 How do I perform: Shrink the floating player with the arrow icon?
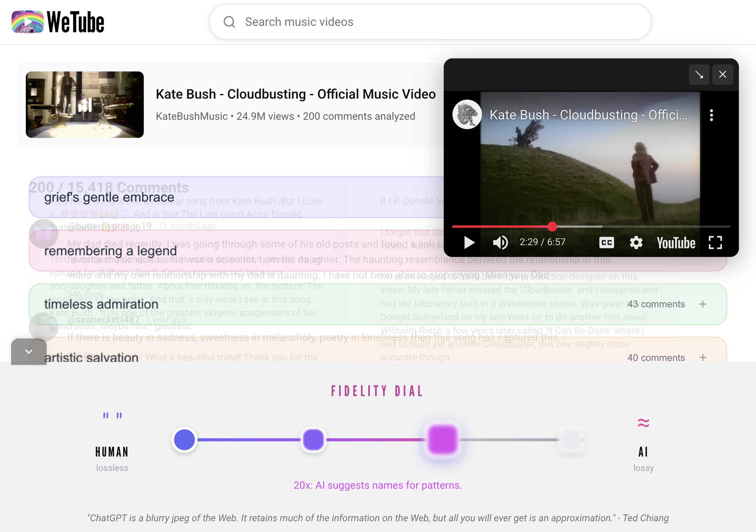click(699, 74)
